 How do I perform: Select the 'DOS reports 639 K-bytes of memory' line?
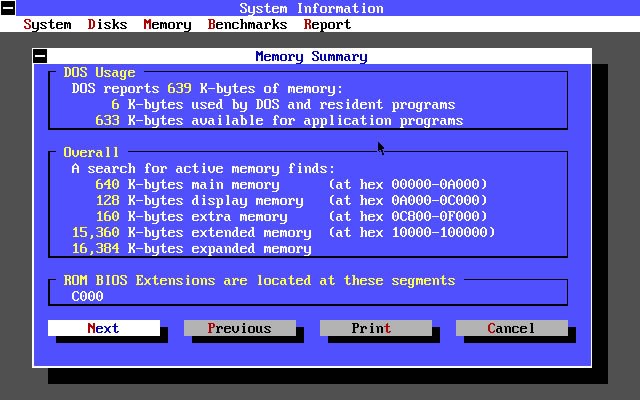(x=207, y=89)
